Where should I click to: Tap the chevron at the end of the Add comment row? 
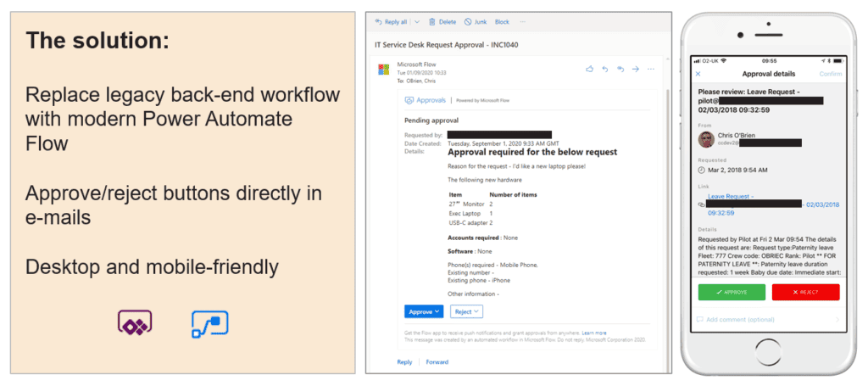point(837,320)
